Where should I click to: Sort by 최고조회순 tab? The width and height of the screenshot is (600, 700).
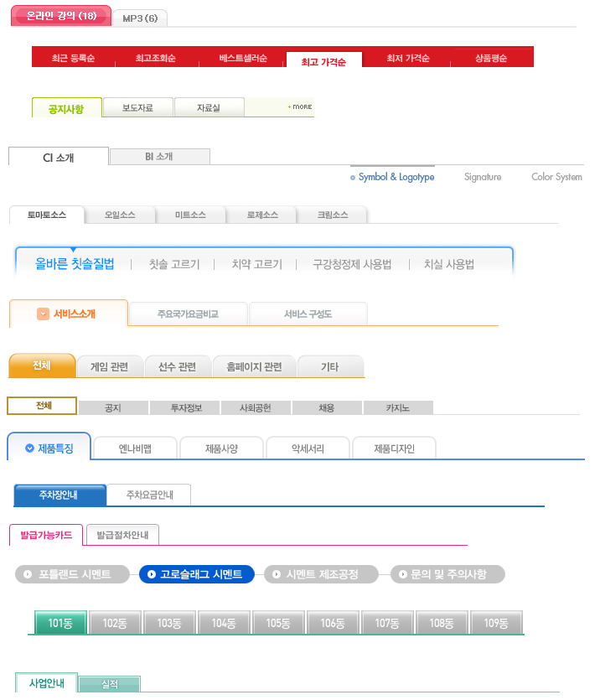(x=156, y=59)
